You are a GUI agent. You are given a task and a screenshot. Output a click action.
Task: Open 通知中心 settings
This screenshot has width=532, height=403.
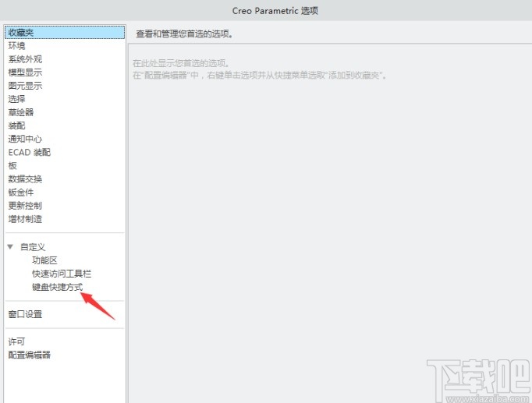(25, 139)
